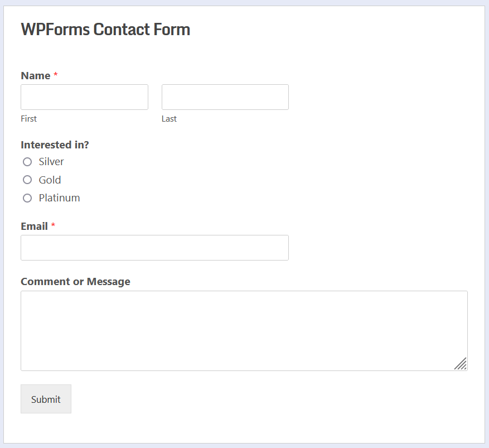Select the Silver radio button circle
The width and height of the screenshot is (489, 448).
click(27, 162)
